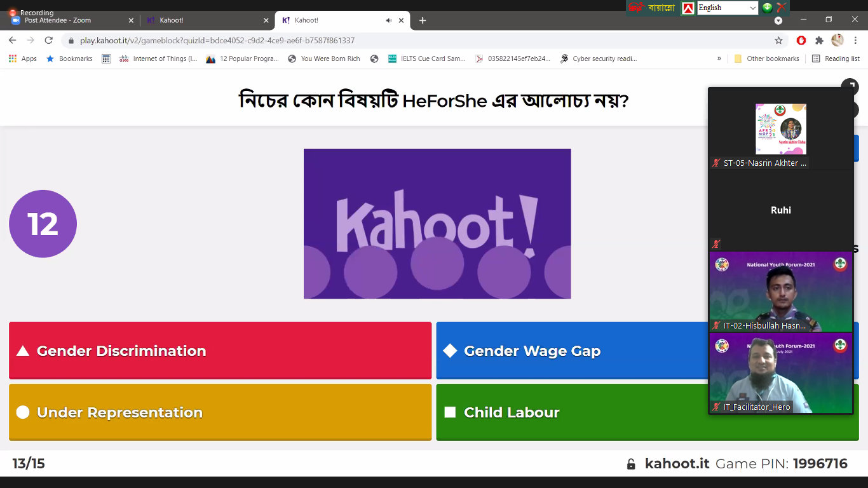Select the Under Representation answer

pyautogui.click(x=220, y=412)
